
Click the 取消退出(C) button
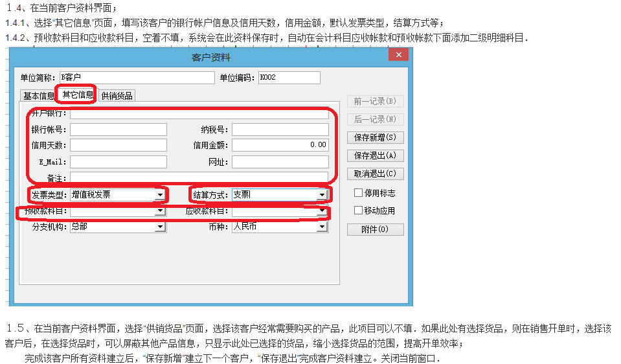click(375, 174)
